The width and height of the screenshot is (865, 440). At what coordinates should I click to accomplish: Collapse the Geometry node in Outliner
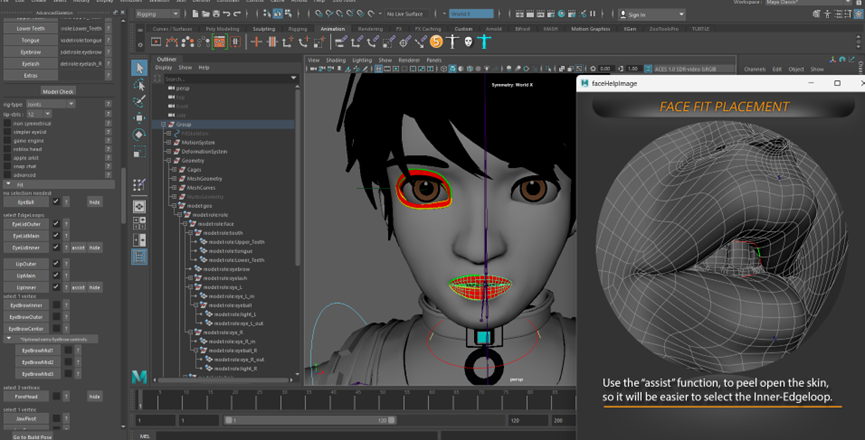click(169, 160)
